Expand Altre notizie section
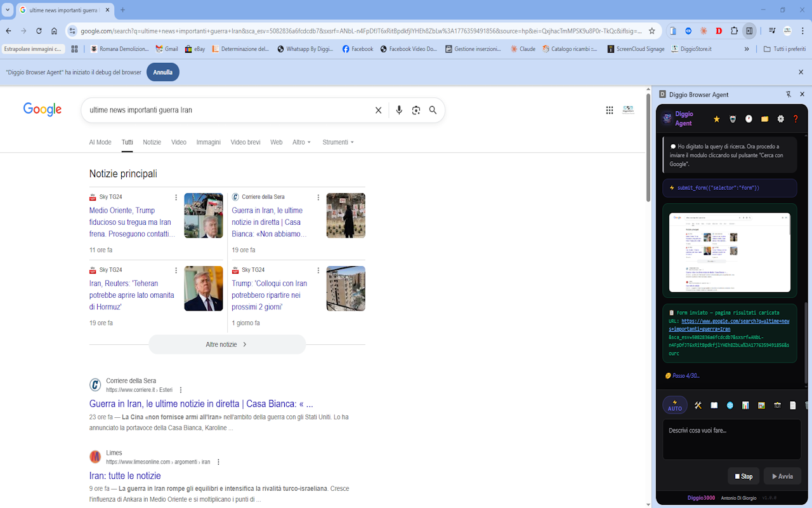Image resolution: width=812 pixels, height=508 pixels. [x=227, y=344]
